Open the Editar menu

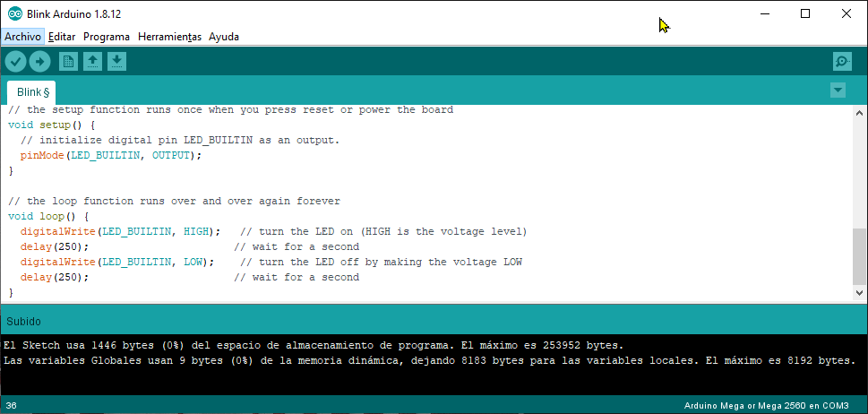tap(62, 37)
